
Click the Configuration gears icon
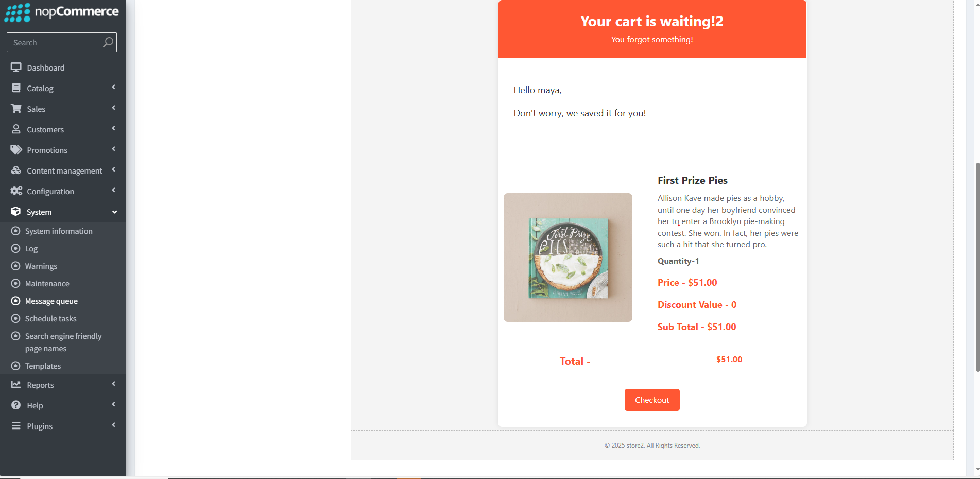pos(16,191)
